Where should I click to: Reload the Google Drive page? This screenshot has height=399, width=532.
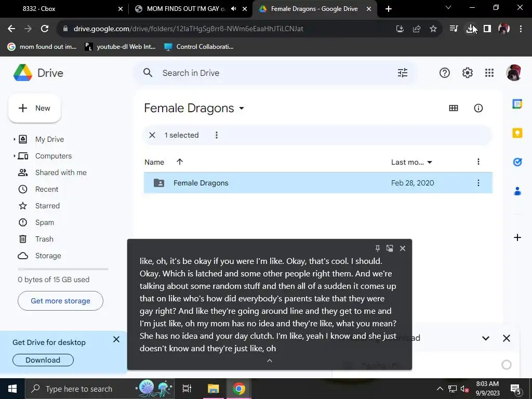[45, 29]
